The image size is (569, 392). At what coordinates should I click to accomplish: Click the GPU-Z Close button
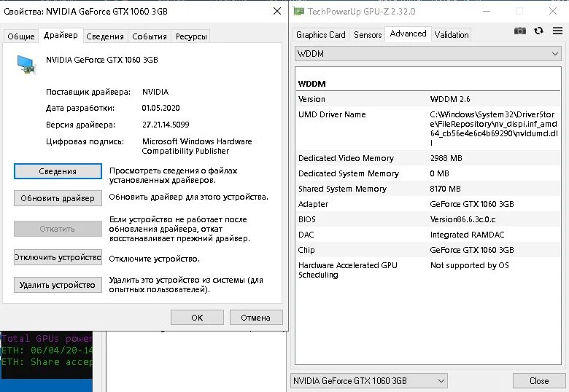pos(539,381)
